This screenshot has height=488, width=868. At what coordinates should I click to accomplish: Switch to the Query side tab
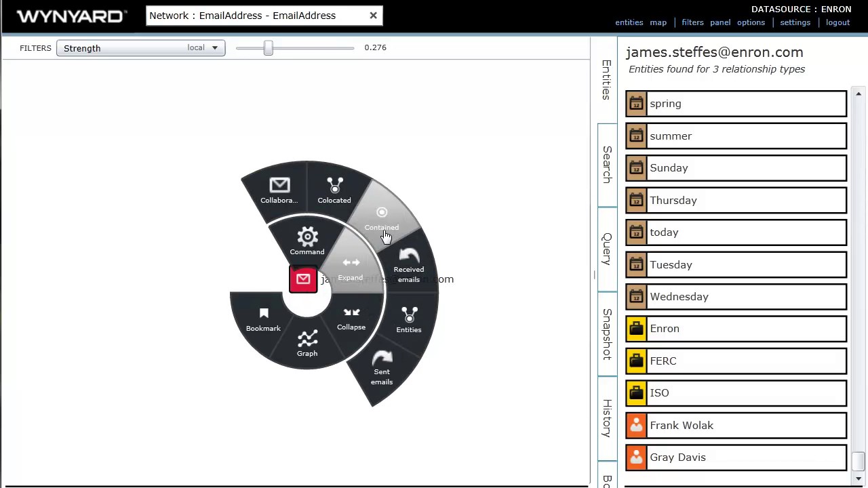607,249
